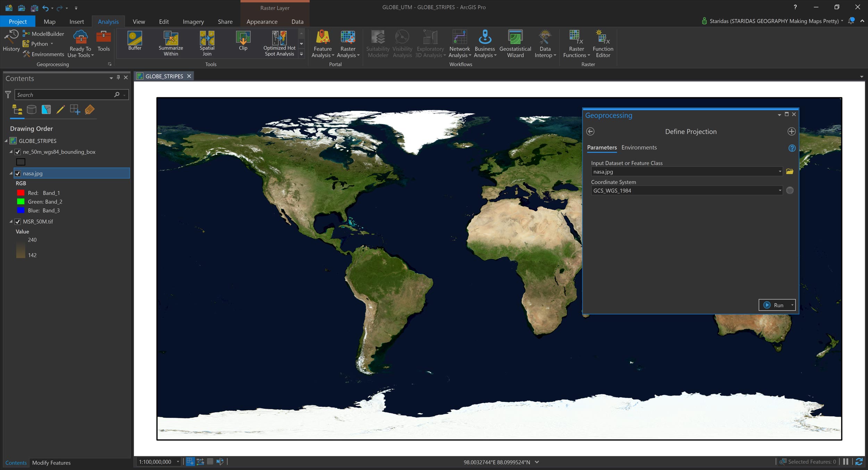Open the map scale dropdown
868x470 pixels.
(x=178, y=462)
